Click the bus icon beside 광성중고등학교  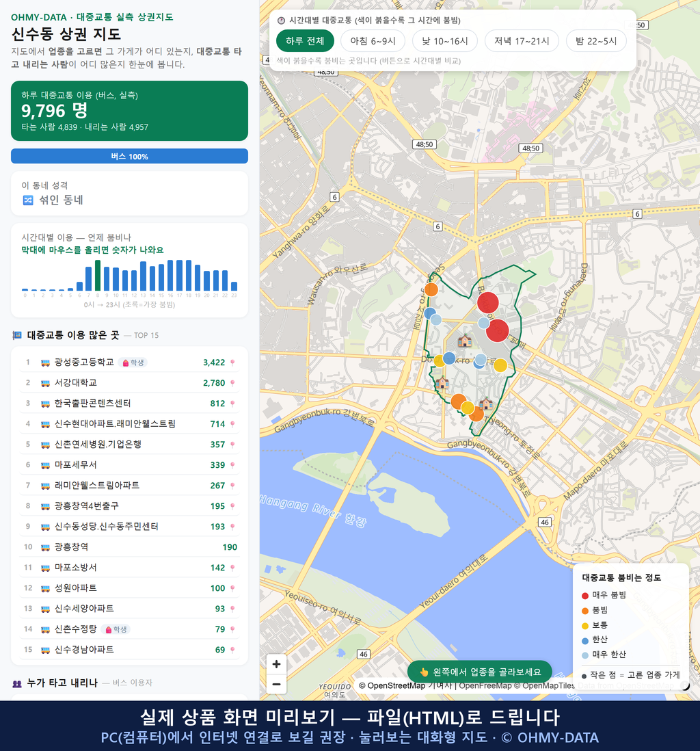point(46,363)
